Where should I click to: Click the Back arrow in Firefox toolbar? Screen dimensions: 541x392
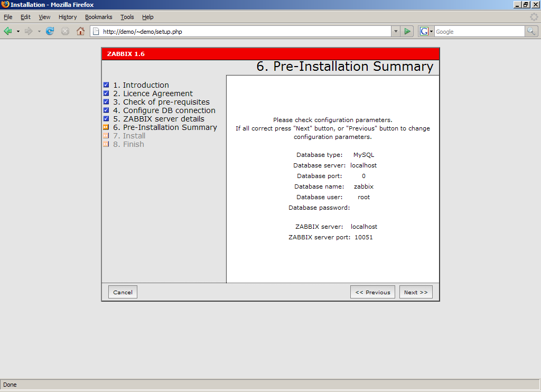pos(8,31)
